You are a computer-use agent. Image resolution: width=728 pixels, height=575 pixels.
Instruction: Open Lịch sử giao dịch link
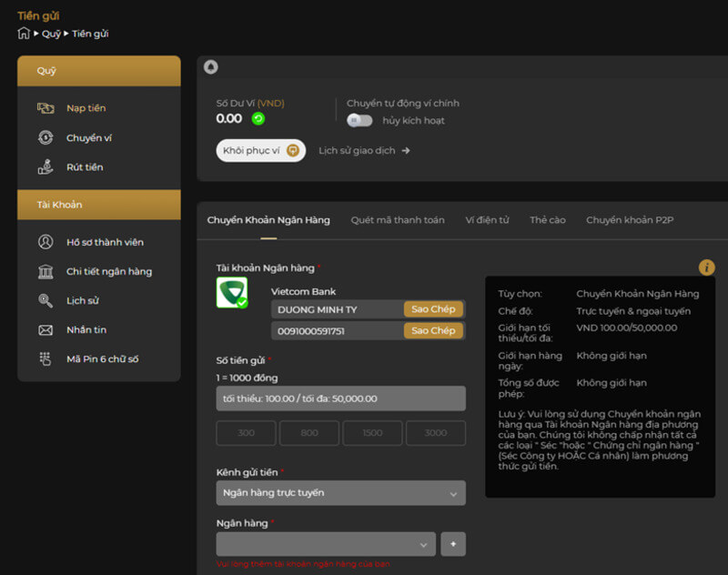357,151
